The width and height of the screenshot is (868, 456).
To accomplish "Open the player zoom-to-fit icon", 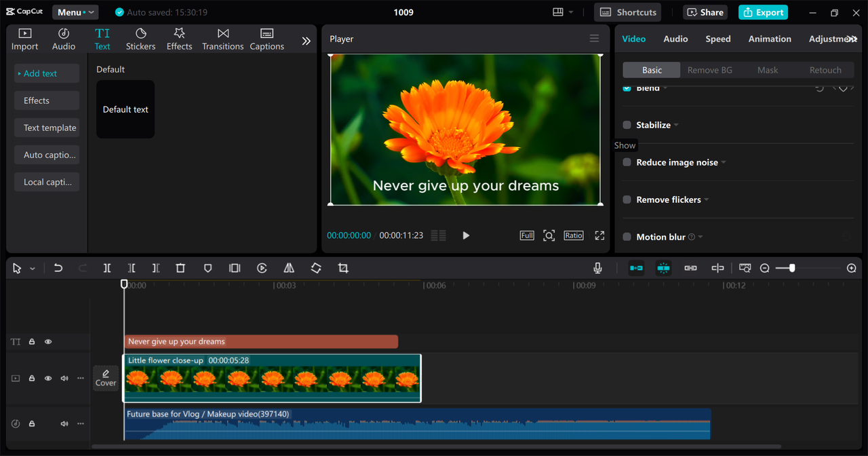I will (x=549, y=235).
